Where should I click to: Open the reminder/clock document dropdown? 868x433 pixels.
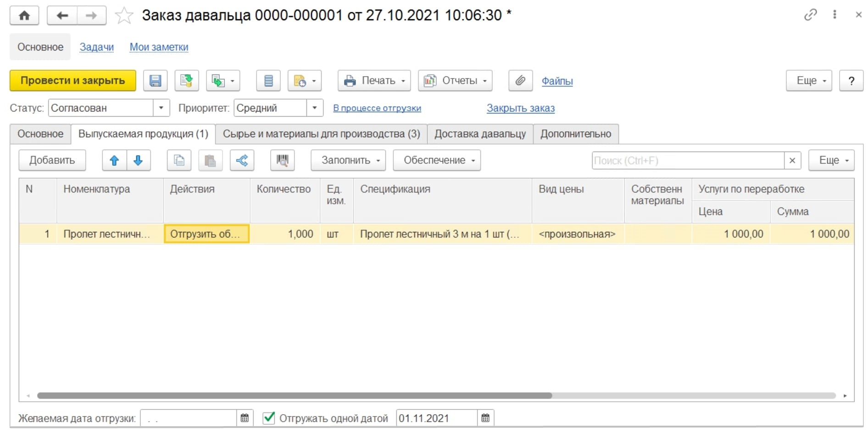pyautogui.click(x=305, y=81)
